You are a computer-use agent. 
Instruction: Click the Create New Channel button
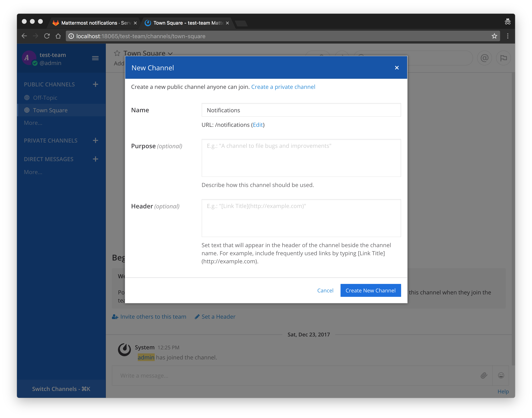pyautogui.click(x=370, y=290)
